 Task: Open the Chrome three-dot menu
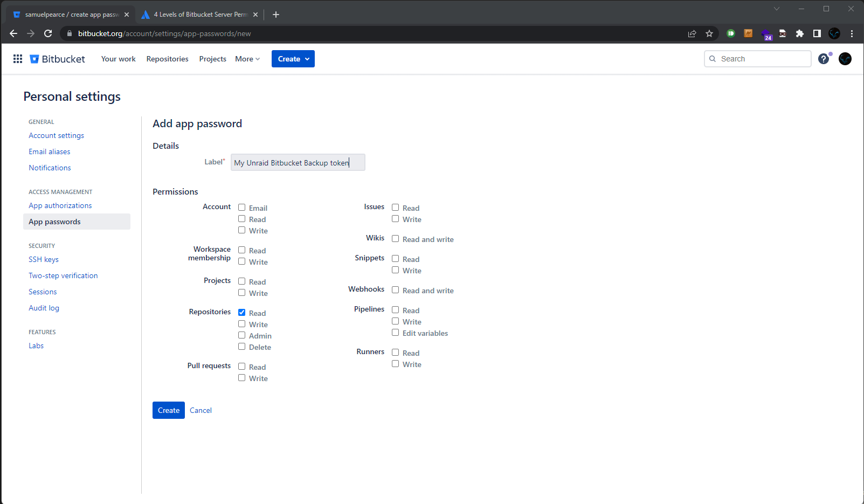pyautogui.click(x=852, y=33)
